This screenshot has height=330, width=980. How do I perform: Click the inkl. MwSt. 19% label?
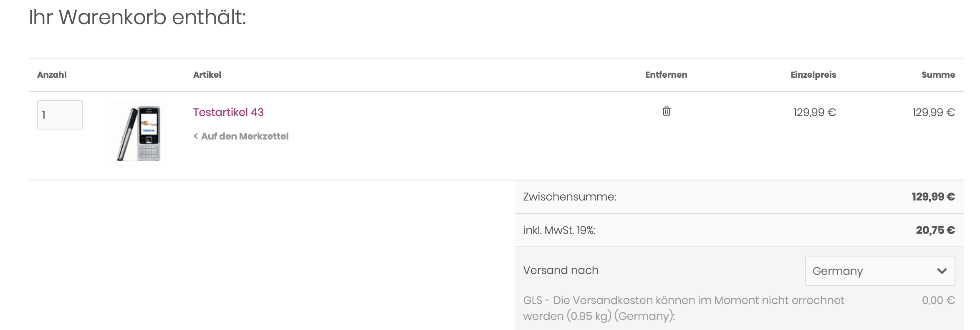tap(559, 230)
